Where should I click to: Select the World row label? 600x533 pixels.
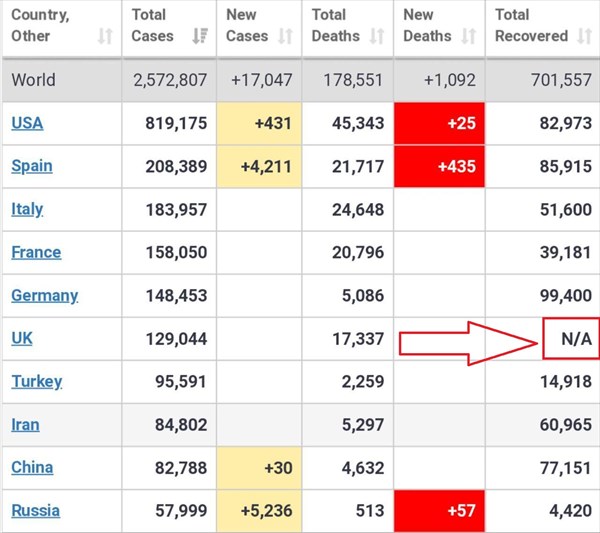(x=34, y=80)
